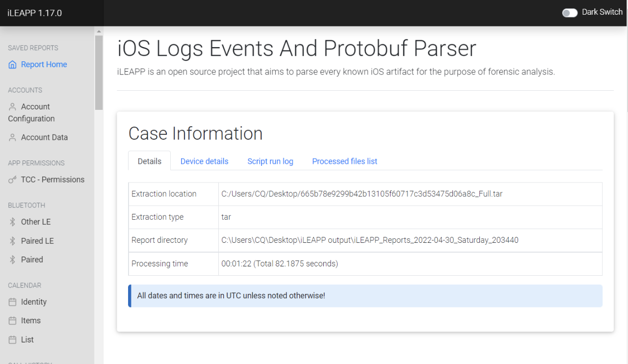Click the Processing time value 00:01:22
Image resolution: width=628 pixels, height=364 pixels.
tap(280, 263)
